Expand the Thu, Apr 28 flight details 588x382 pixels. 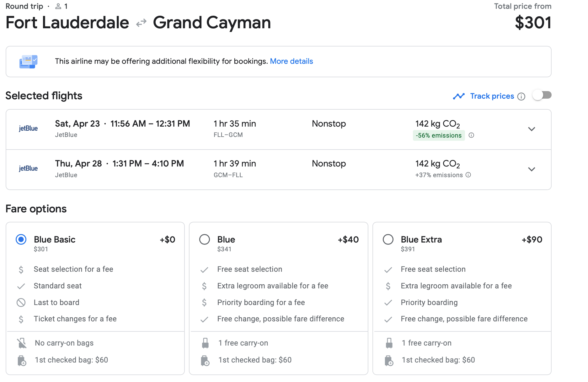pos(532,169)
